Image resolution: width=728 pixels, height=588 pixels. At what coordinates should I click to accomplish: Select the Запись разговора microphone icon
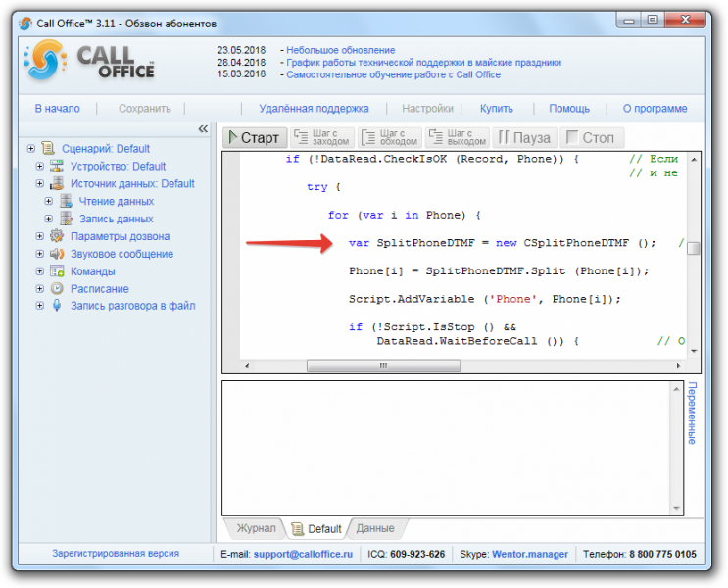[57, 306]
